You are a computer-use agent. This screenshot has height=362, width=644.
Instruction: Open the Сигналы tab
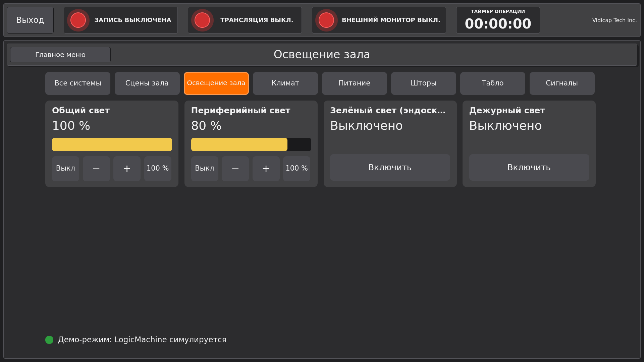(x=562, y=83)
